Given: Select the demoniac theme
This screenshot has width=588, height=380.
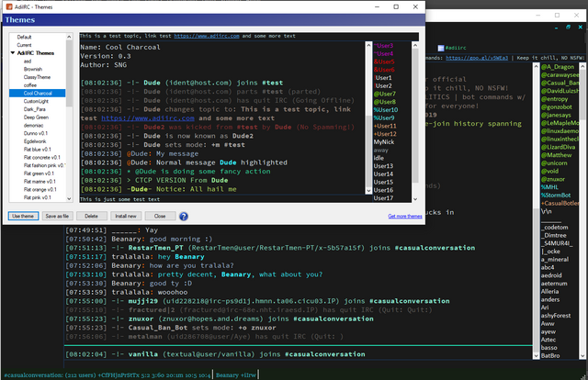Looking at the screenshot, I should [x=33, y=126].
